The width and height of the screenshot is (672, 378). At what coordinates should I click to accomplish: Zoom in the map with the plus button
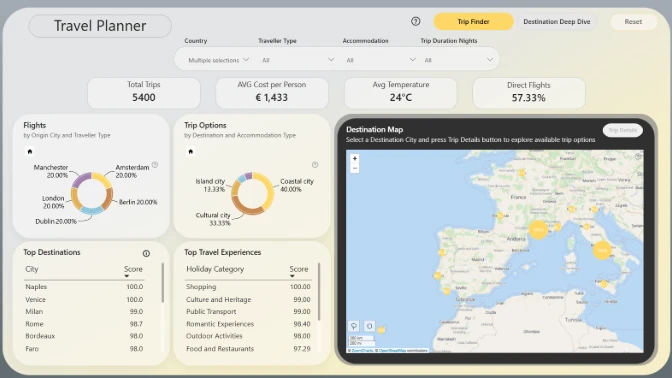click(x=355, y=158)
